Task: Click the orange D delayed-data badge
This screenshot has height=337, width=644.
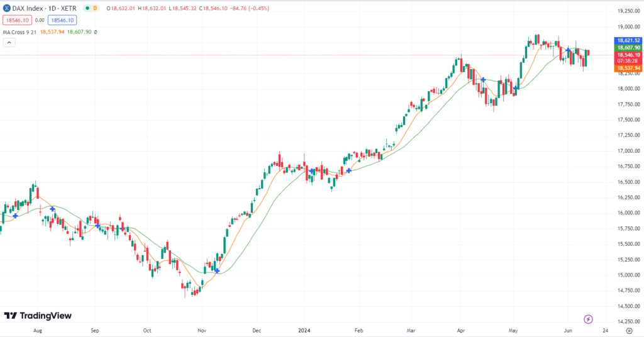Action: pos(95,8)
